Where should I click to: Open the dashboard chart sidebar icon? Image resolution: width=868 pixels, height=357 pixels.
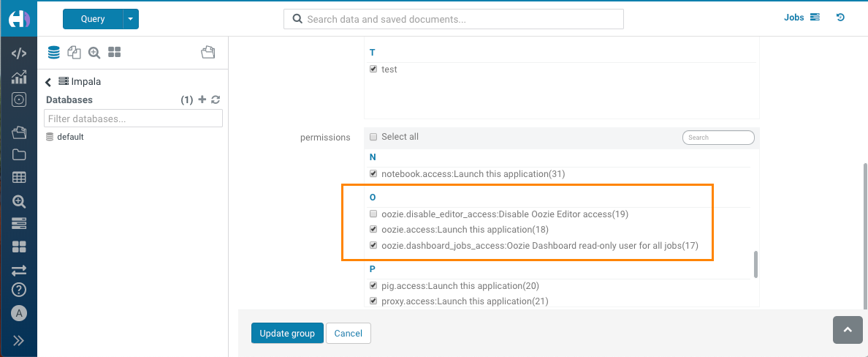pos(19,77)
